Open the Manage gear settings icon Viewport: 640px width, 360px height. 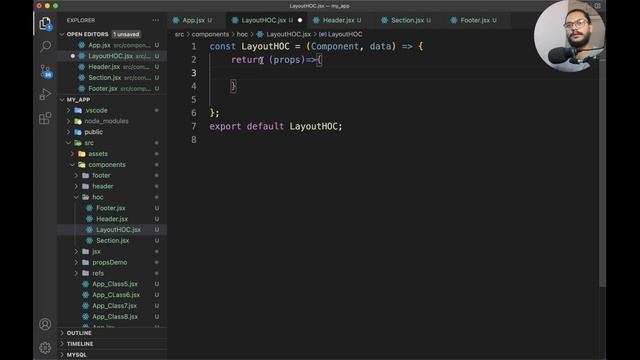45,347
